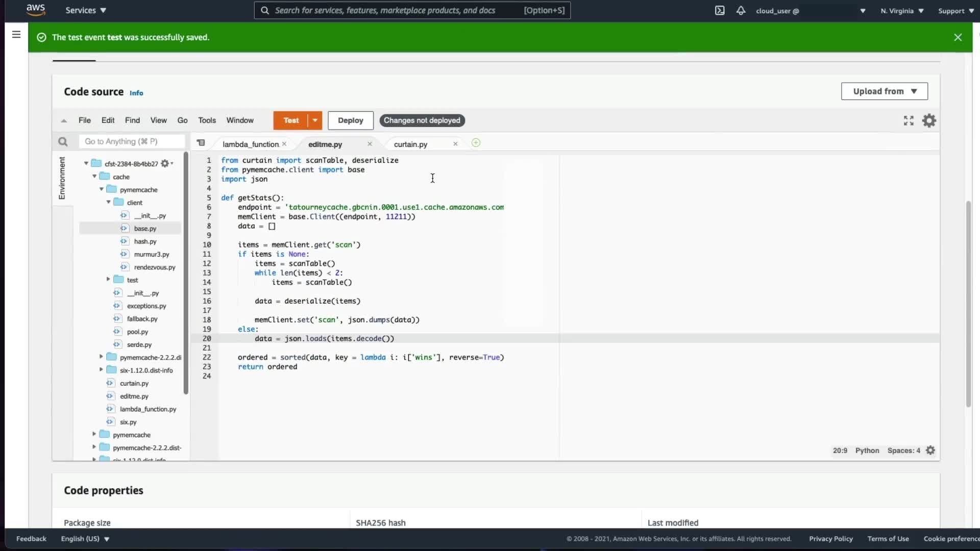Open the Code source Info link
The image size is (980, 551).
(136, 93)
